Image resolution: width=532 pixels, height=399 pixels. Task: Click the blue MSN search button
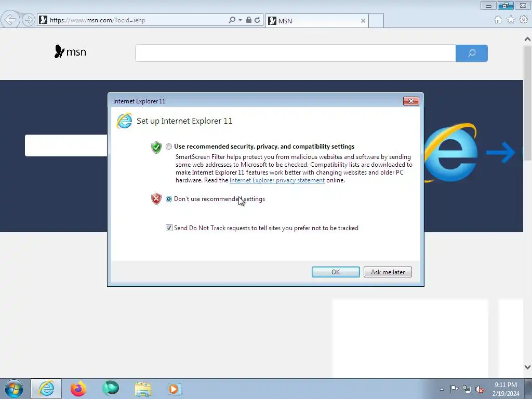pos(472,54)
